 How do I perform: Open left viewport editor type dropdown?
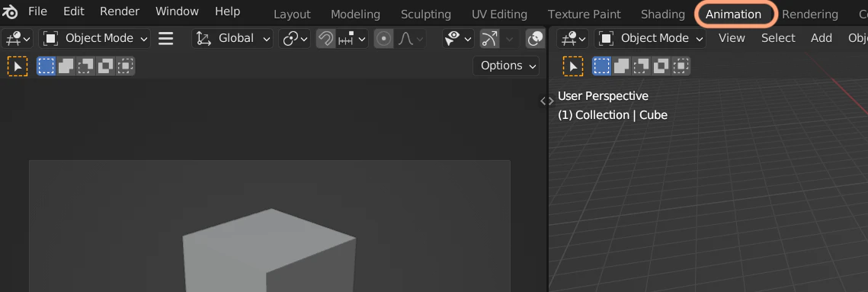point(18,38)
